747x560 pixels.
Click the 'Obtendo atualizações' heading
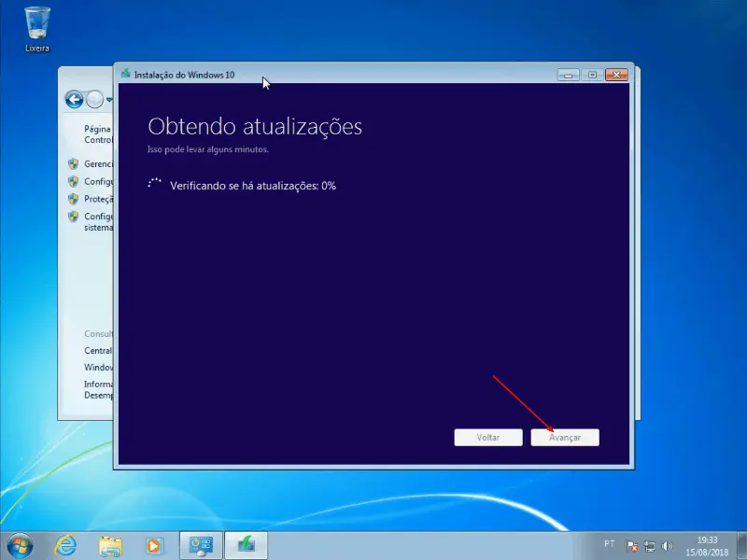point(255,127)
